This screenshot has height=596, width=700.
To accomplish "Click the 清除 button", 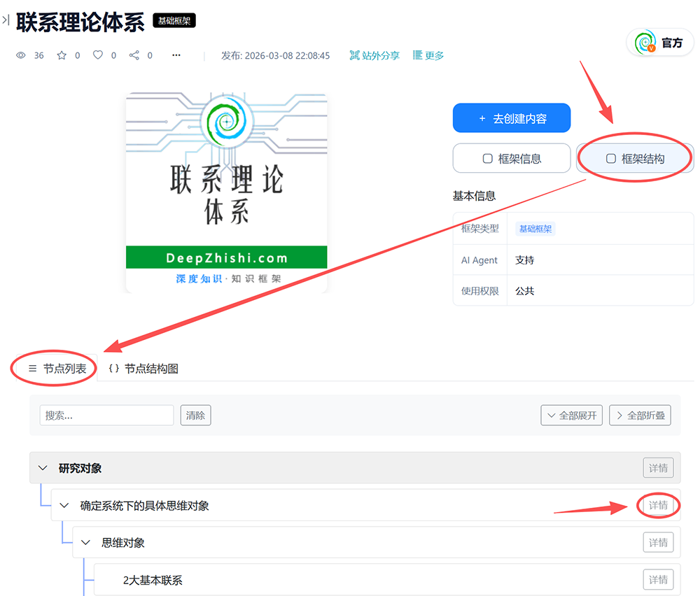I will point(195,416).
